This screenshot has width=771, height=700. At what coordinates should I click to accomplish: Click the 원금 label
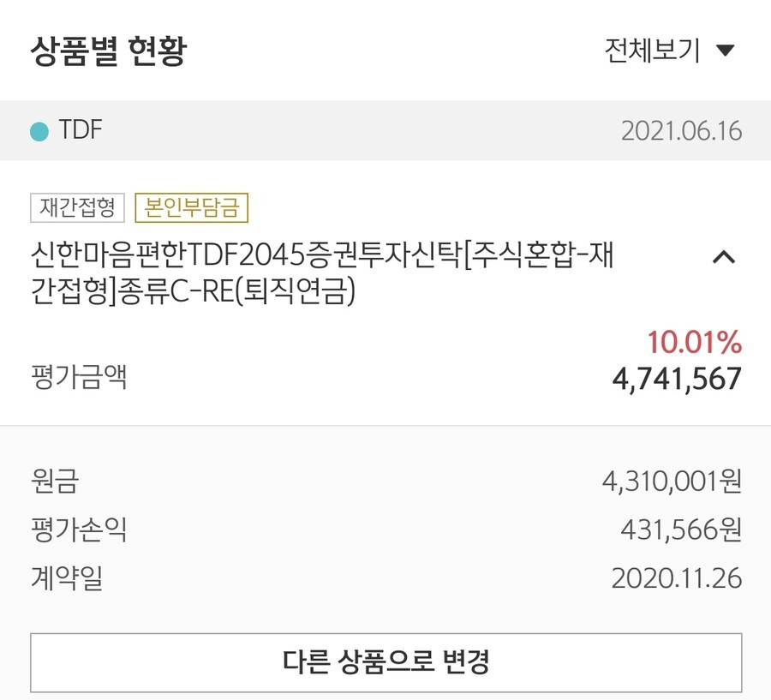pos(55,482)
